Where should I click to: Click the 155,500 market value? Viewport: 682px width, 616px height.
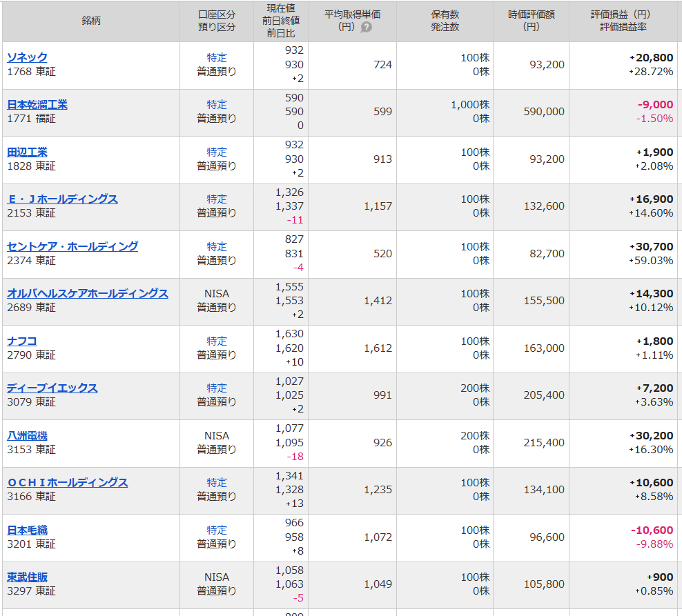pos(544,300)
